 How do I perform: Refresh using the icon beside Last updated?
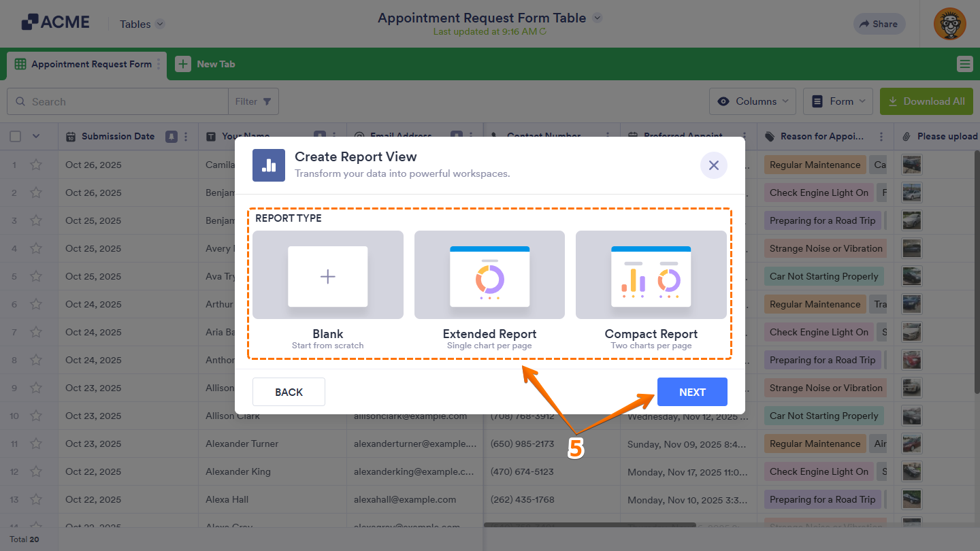[543, 31]
